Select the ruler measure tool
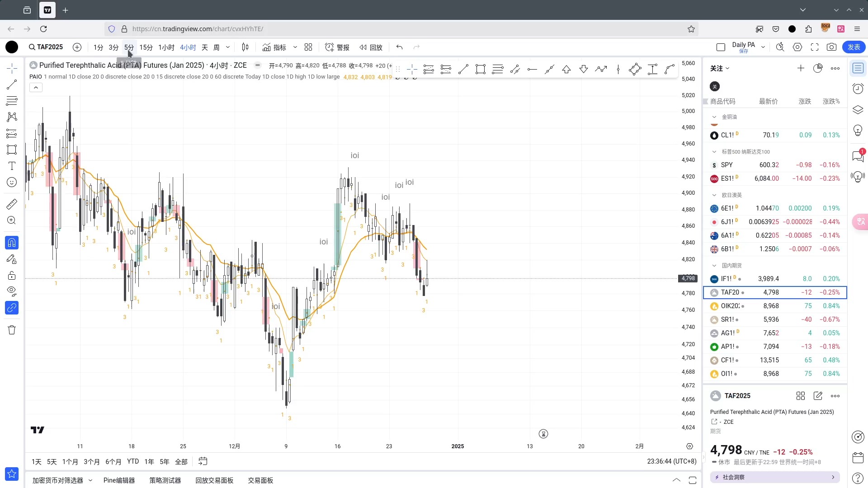Viewport: 868px width, 488px height. (12, 204)
